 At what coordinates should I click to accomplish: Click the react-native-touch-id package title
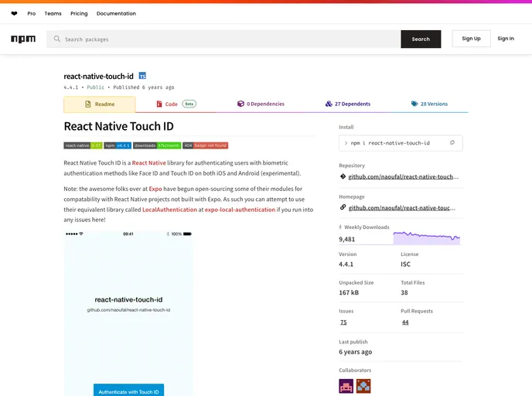pos(99,77)
